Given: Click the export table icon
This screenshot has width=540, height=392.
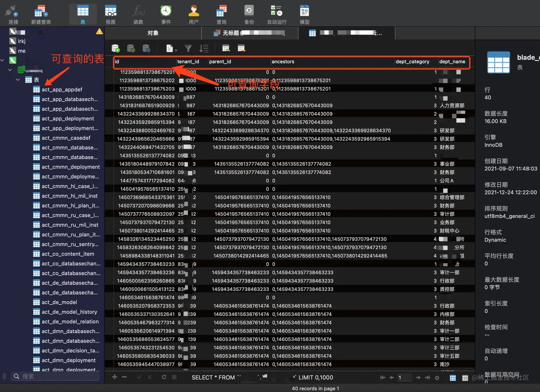Looking at the screenshot, I should coord(241,48).
